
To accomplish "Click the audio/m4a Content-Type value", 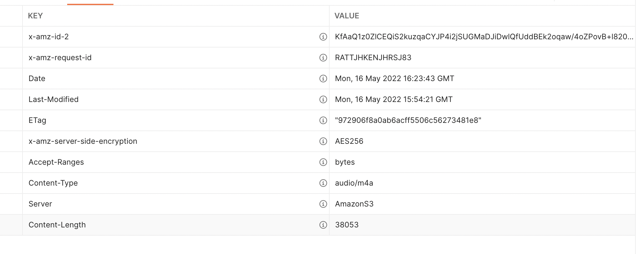I will 354,183.
